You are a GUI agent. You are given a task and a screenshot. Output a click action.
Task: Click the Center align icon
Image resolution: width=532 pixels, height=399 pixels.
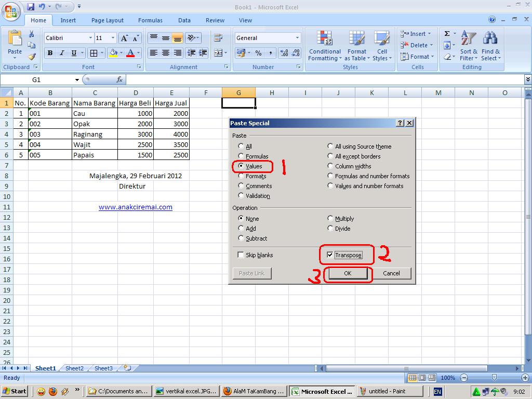(x=166, y=53)
